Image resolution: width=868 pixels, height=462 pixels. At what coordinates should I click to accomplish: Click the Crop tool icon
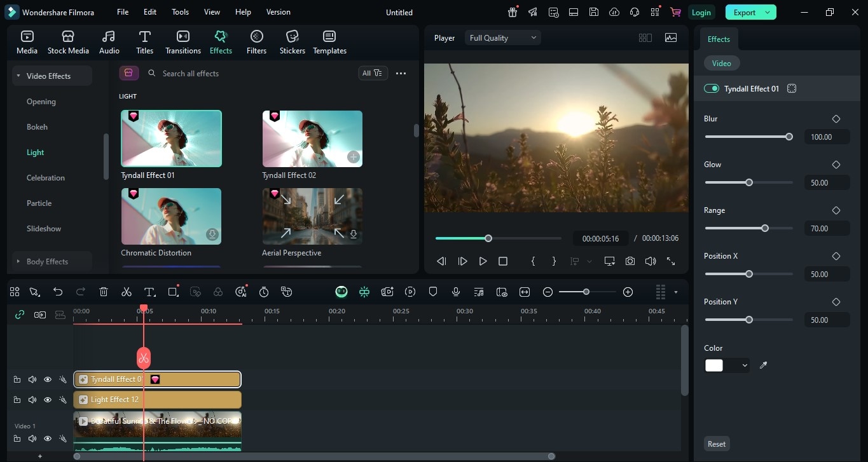[x=172, y=292]
